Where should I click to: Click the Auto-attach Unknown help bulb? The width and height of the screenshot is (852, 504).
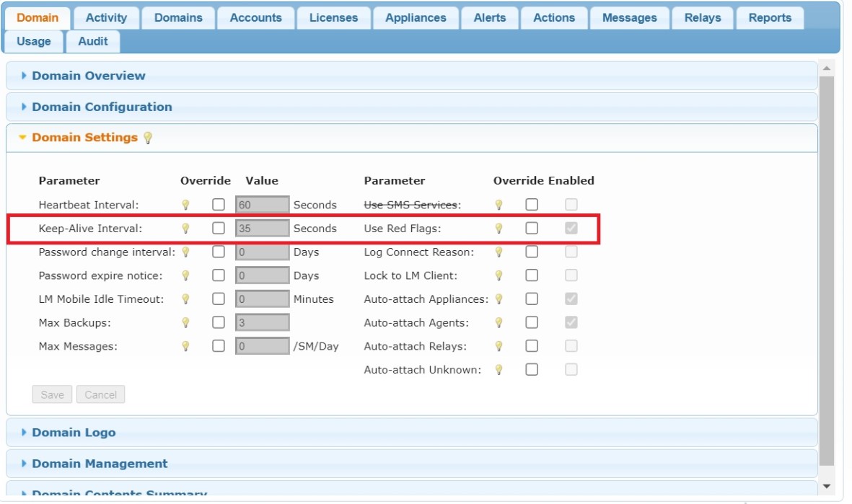[x=499, y=370]
